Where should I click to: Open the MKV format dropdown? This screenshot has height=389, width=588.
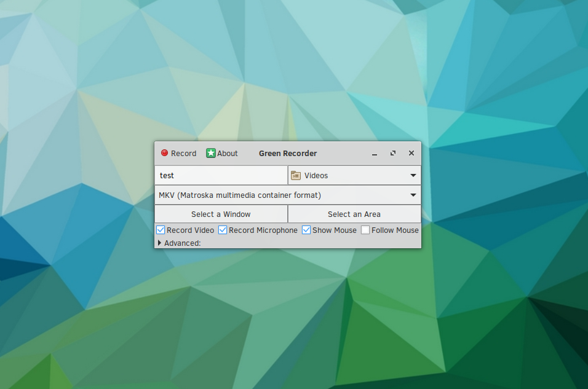coord(288,195)
